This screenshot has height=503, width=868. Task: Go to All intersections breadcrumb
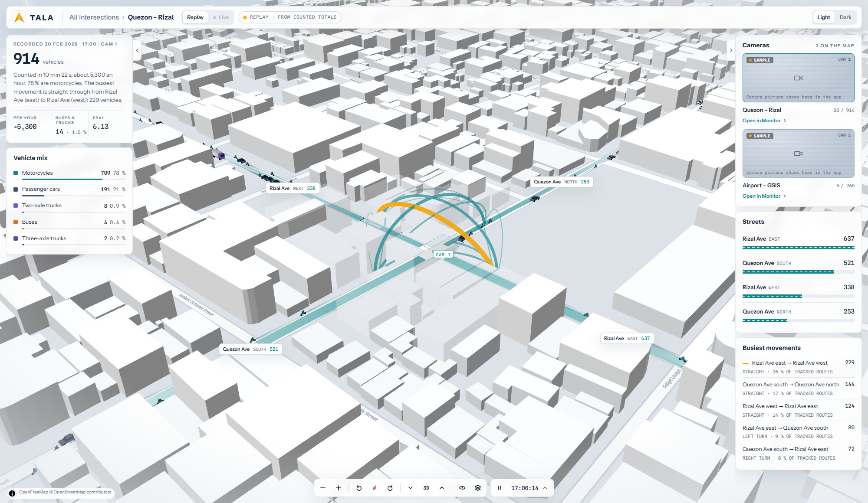coord(94,17)
